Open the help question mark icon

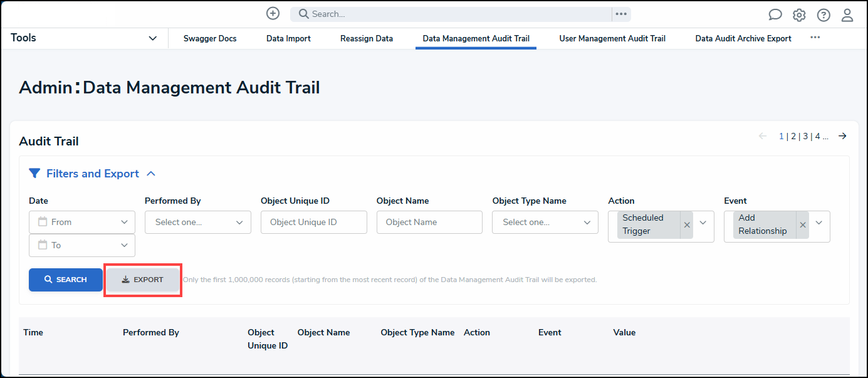824,15
